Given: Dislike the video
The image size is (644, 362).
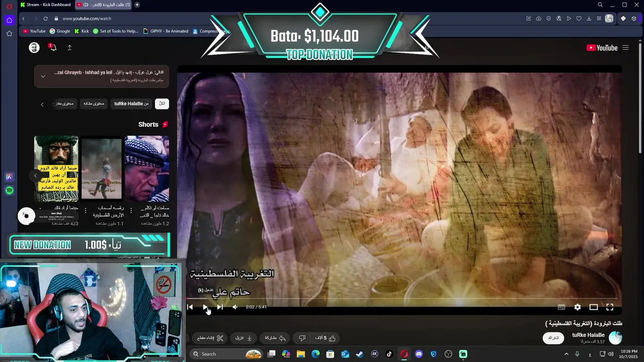Looking at the screenshot, I should [x=302, y=338].
